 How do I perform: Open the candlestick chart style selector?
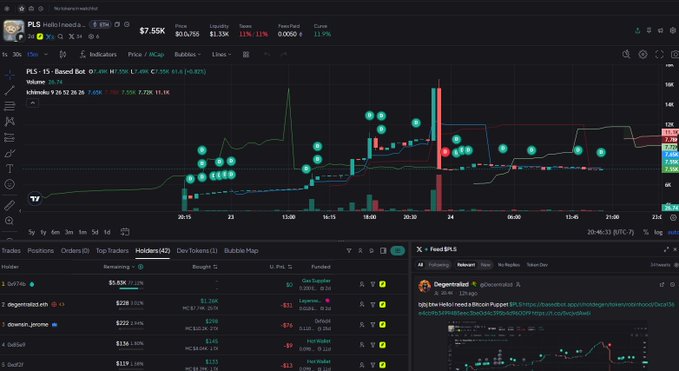click(x=63, y=55)
